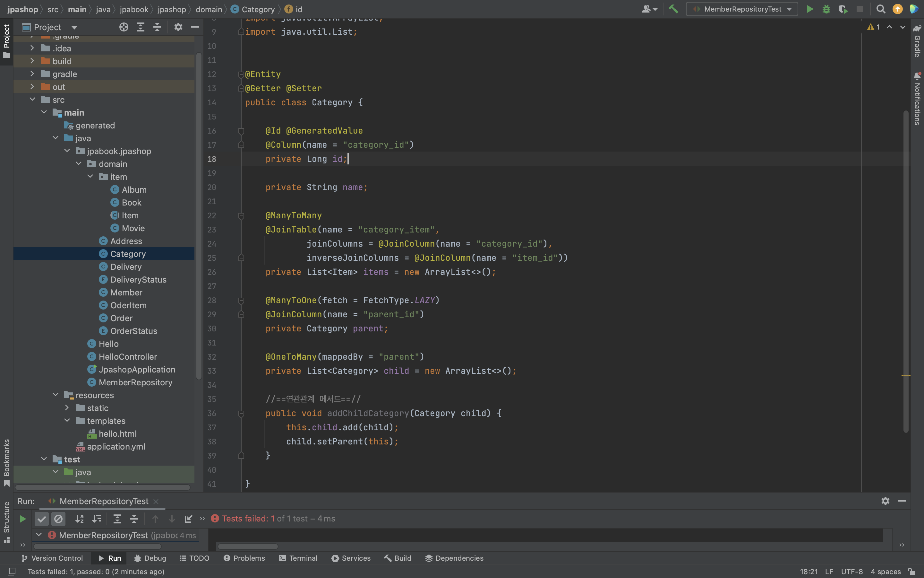Import tests from file icon

pos(188,519)
